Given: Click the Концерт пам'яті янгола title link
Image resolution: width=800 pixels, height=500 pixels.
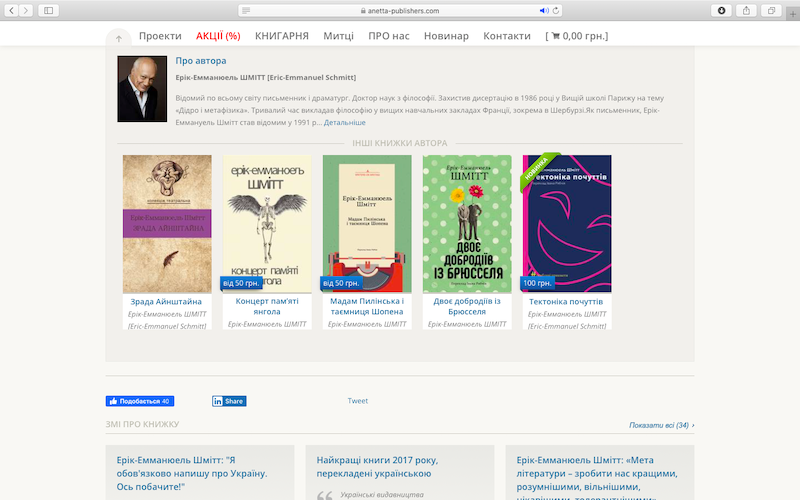Looking at the screenshot, I should coord(267,306).
